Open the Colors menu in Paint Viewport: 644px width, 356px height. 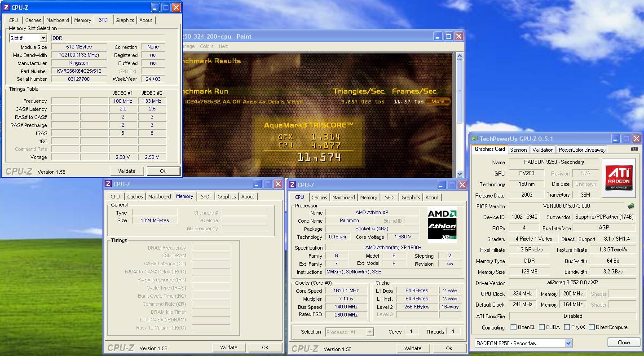point(207,46)
